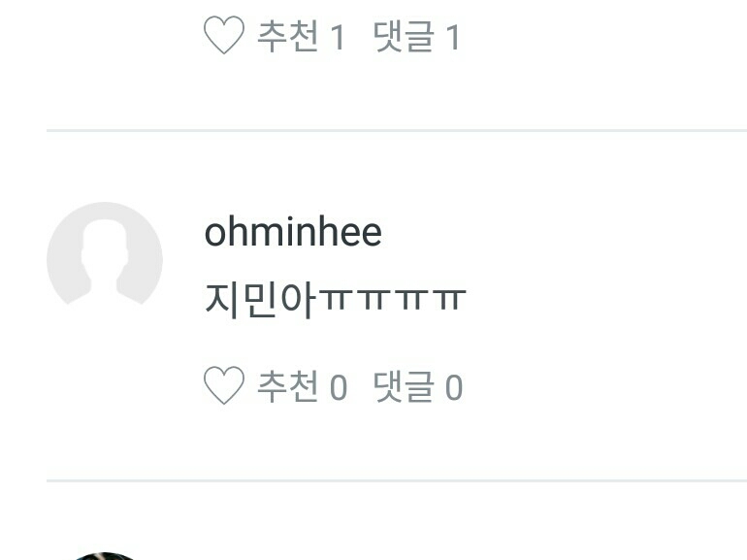747x560 pixels.
Task: Click the reply count 0 on ohminhee's comment
Action: click(454, 387)
